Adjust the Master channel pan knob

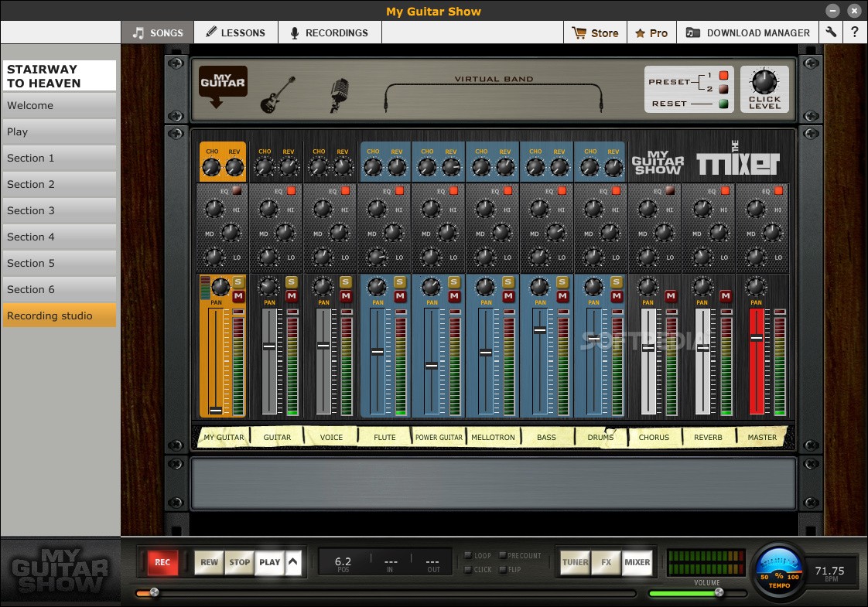coord(756,287)
